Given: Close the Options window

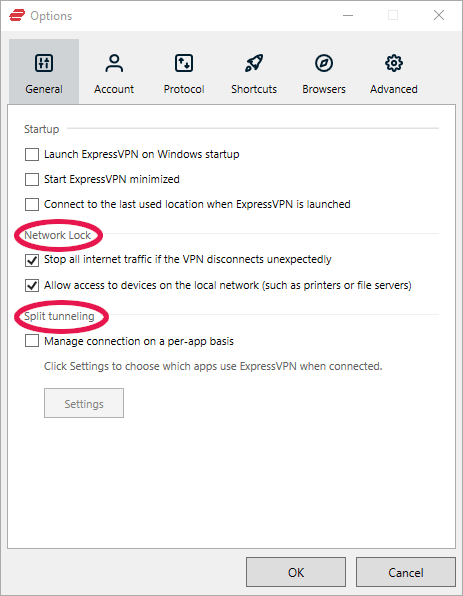Looking at the screenshot, I should tap(439, 15).
